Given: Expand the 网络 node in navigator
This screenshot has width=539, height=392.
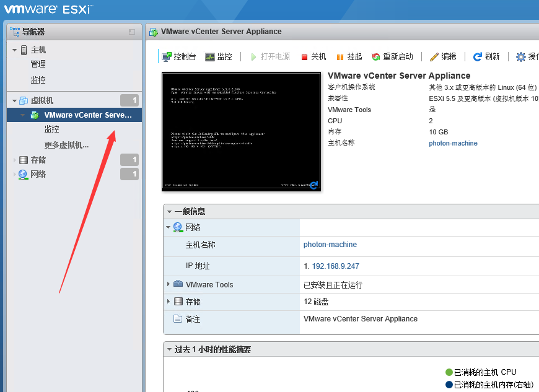Looking at the screenshot, I should [14, 175].
